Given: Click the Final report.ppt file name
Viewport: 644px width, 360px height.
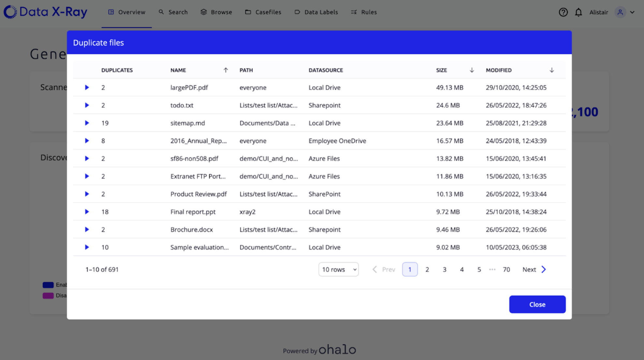Looking at the screenshot, I should (193, 212).
